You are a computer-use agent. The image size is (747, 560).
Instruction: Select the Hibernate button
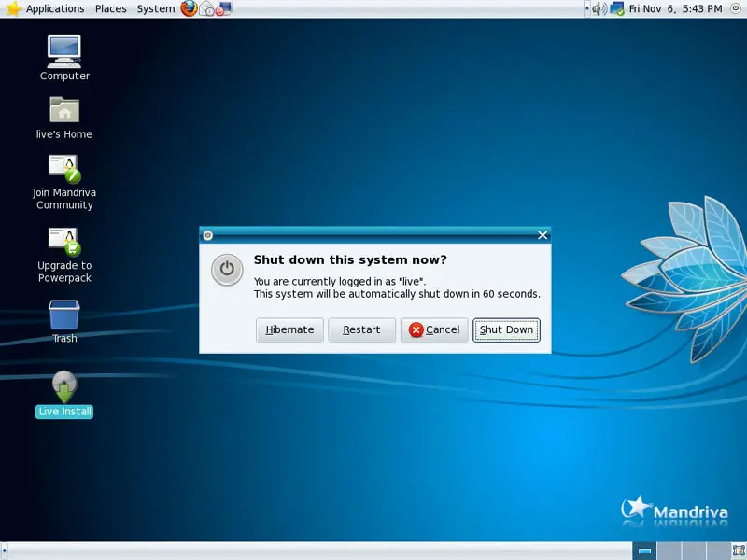tap(289, 330)
